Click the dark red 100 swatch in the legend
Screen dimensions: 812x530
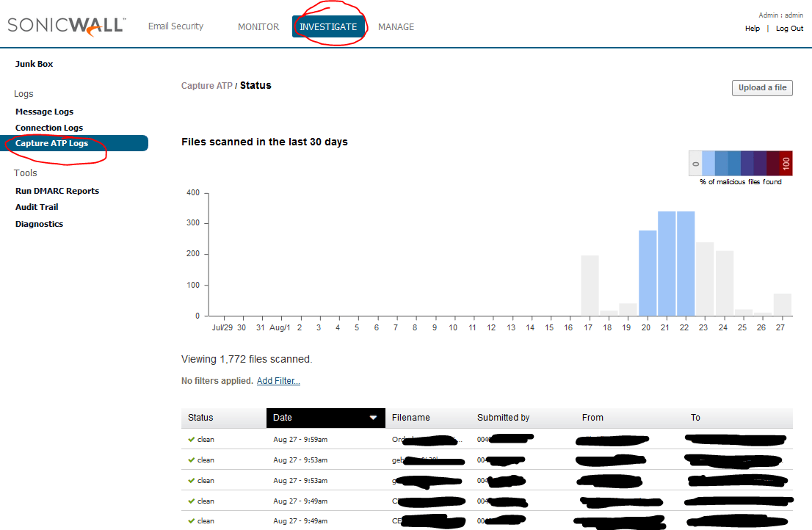(786, 164)
